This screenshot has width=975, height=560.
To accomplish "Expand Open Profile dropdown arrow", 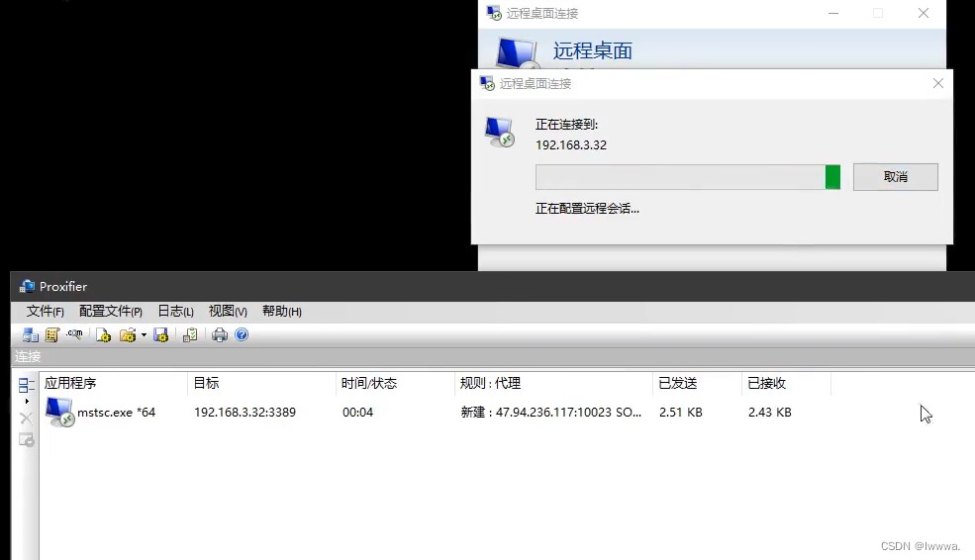I will (x=144, y=335).
